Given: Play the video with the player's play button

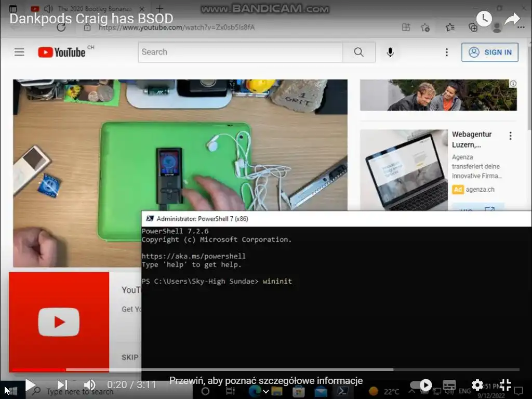Looking at the screenshot, I should tap(30, 385).
